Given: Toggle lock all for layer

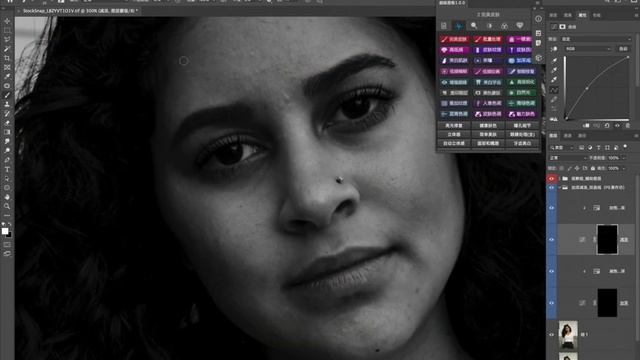Looking at the screenshot, I should 593,168.
